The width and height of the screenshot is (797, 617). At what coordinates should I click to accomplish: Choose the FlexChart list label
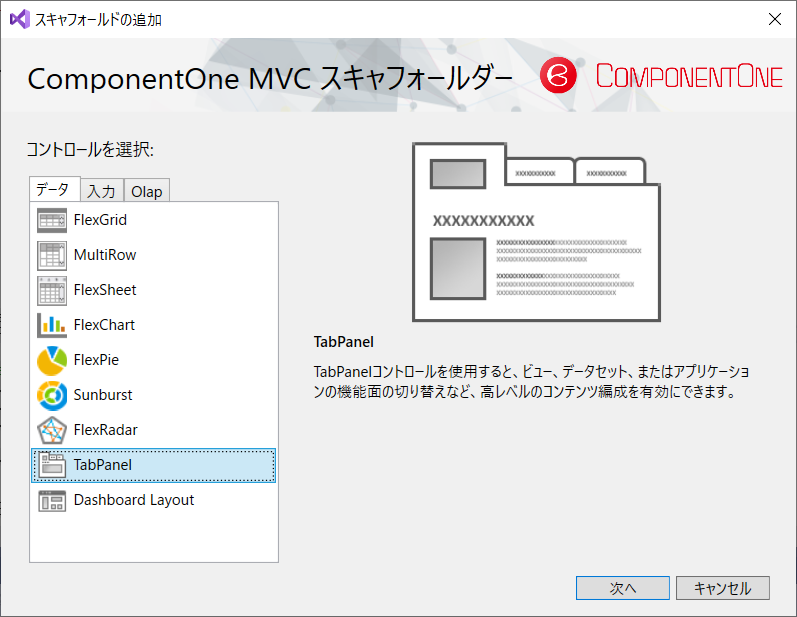[x=104, y=325]
